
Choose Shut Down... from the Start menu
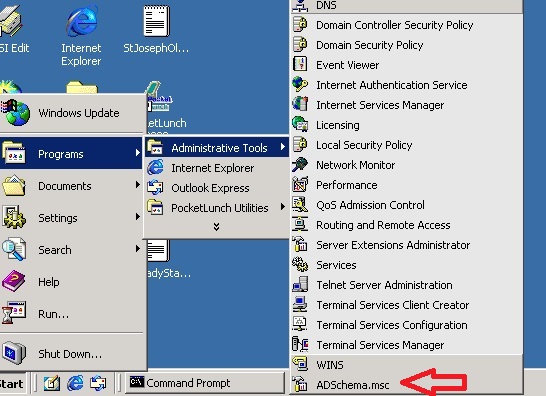(x=71, y=354)
